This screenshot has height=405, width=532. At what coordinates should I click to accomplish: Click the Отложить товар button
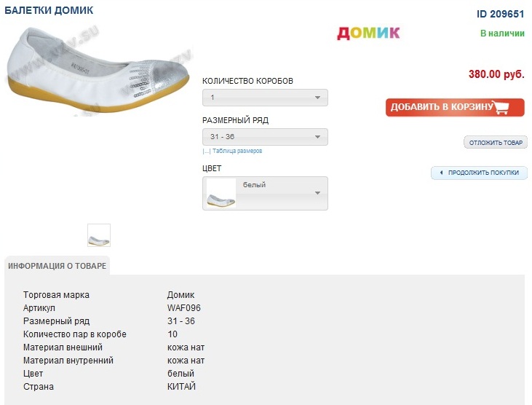(495, 143)
